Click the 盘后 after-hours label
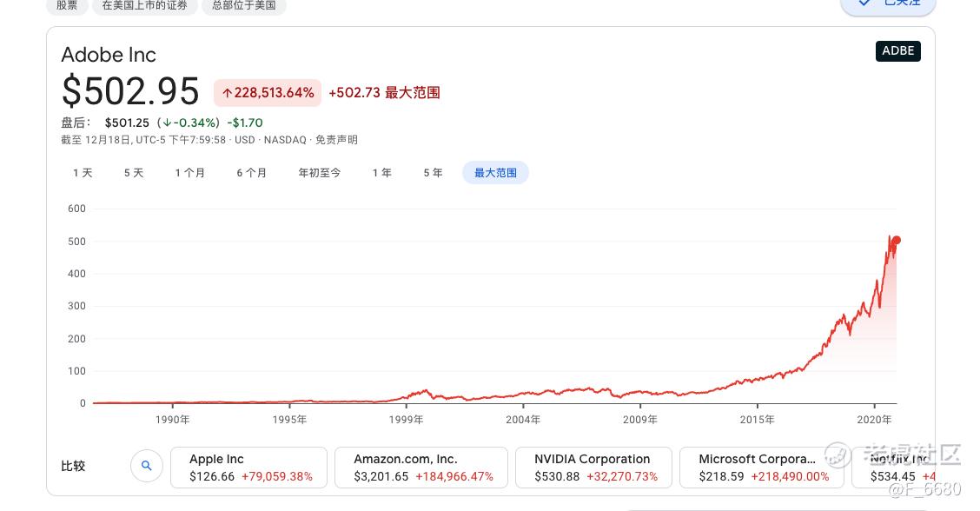 coord(76,123)
